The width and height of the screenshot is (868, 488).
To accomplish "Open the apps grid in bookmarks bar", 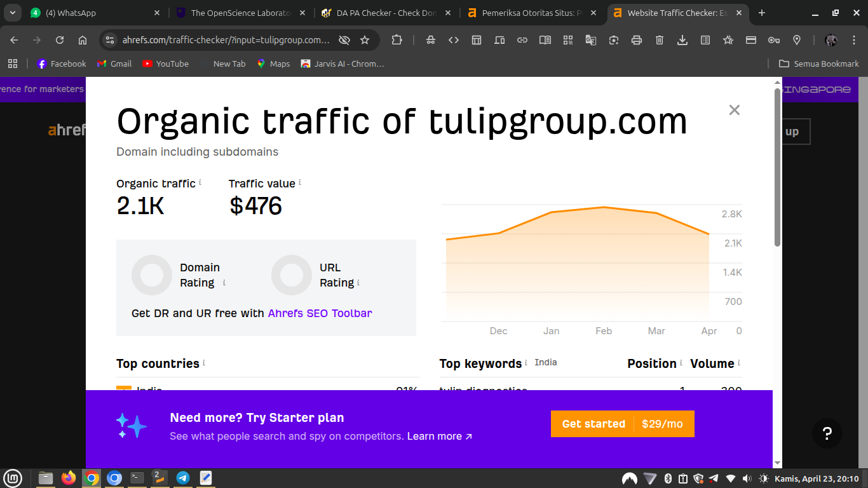I will pyautogui.click(x=12, y=64).
